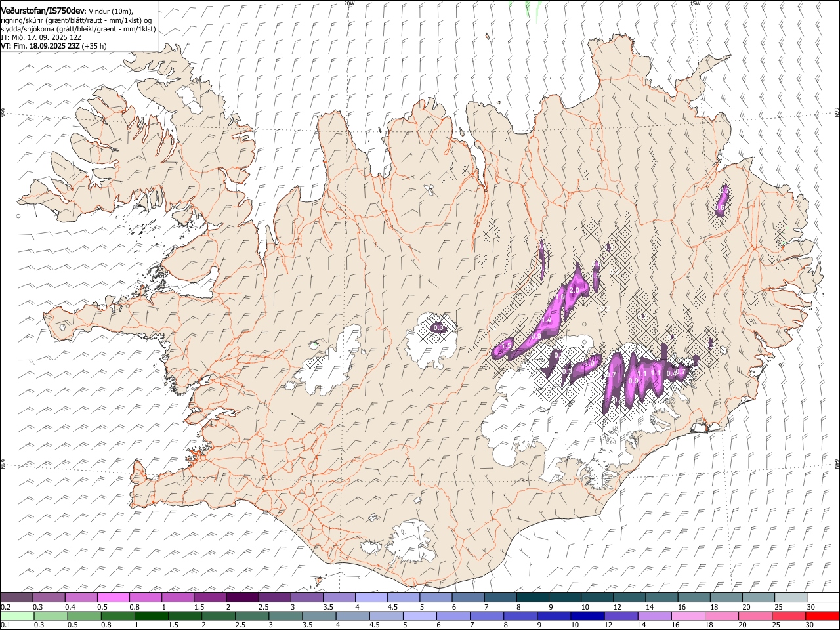This screenshot has height=630, width=840.
Task: Click the 1.4 precipitation value on the map
Action: tap(547, 320)
